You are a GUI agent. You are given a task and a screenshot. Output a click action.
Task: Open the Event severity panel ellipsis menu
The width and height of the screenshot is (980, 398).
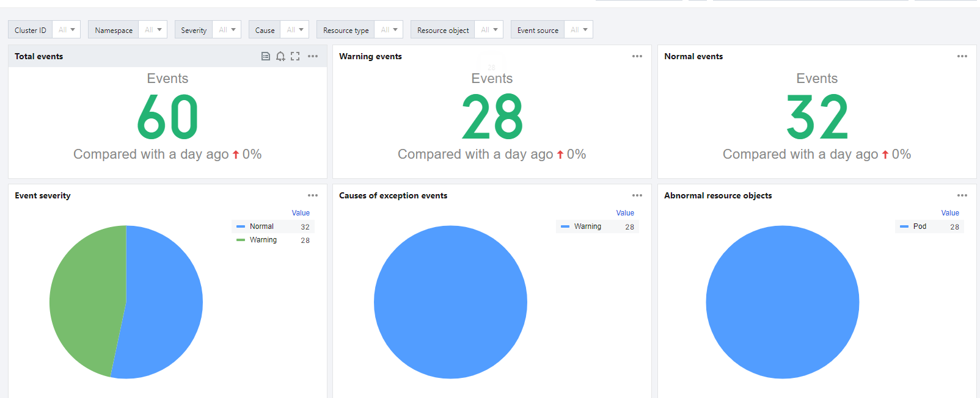click(313, 195)
